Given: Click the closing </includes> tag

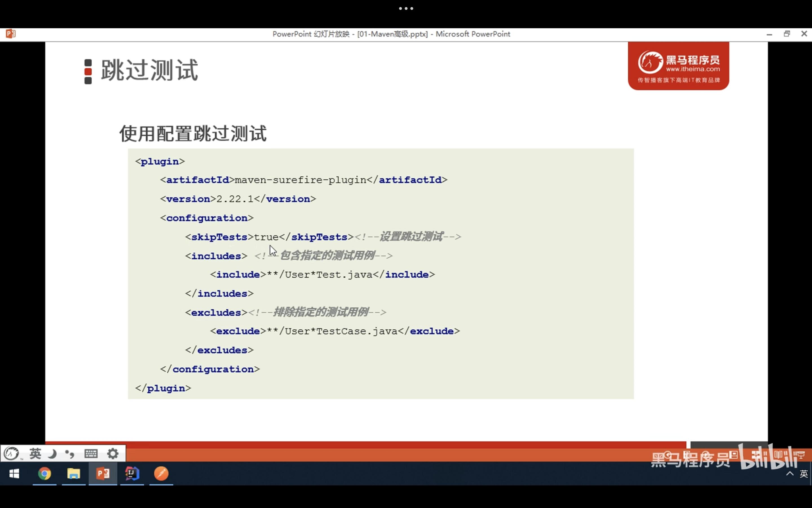Looking at the screenshot, I should (x=219, y=294).
